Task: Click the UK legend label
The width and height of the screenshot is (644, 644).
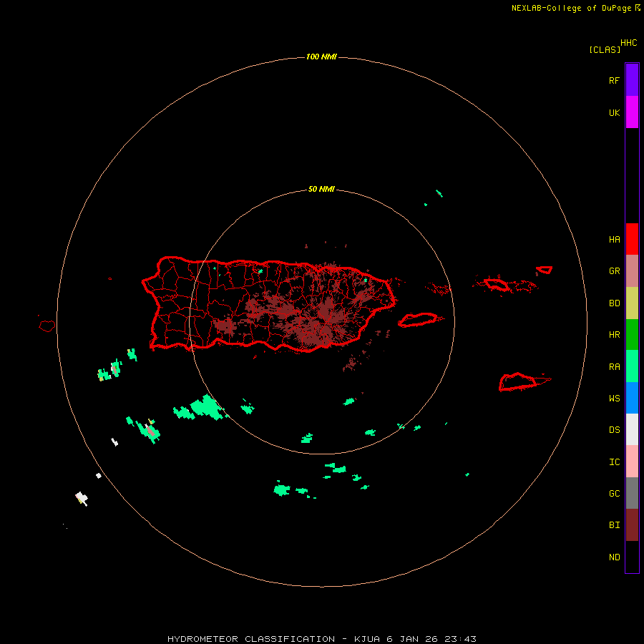Action: tap(614, 112)
